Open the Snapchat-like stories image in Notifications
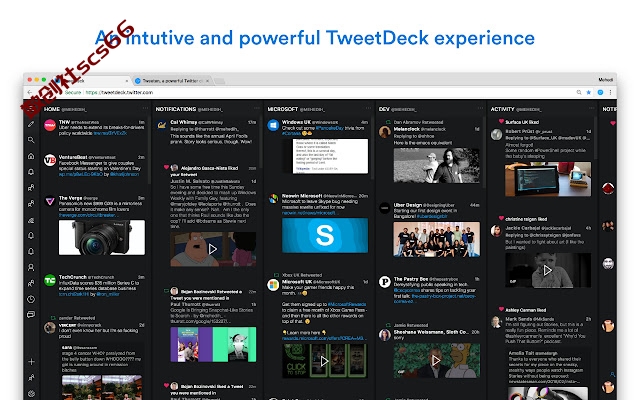This screenshot has height=400, width=640. pyautogui.click(x=213, y=344)
